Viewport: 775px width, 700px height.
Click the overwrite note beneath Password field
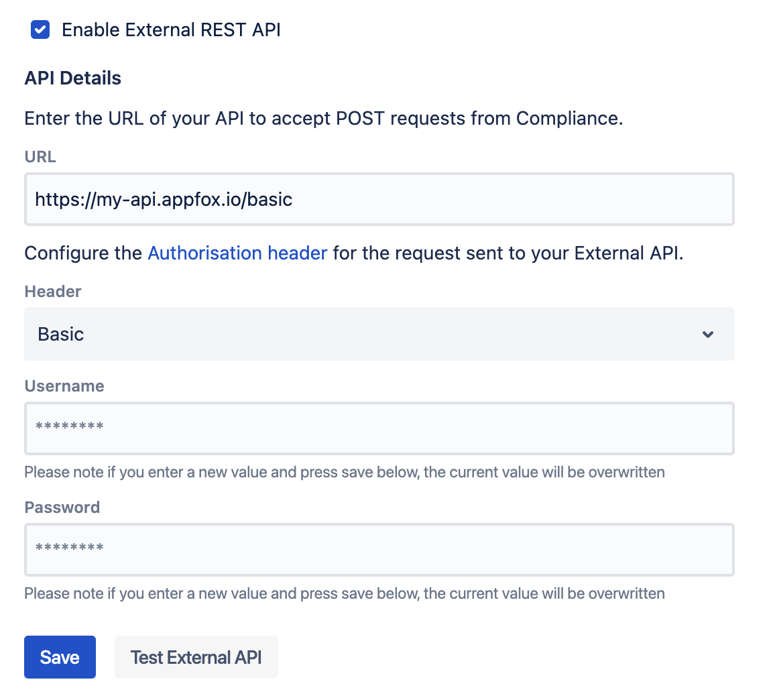click(345, 593)
